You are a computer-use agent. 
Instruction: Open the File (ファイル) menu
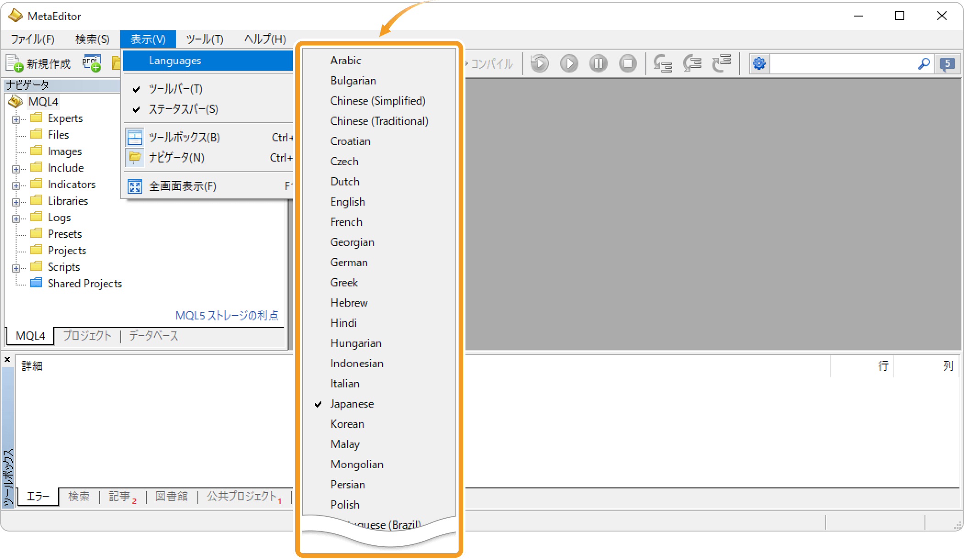click(x=33, y=39)
